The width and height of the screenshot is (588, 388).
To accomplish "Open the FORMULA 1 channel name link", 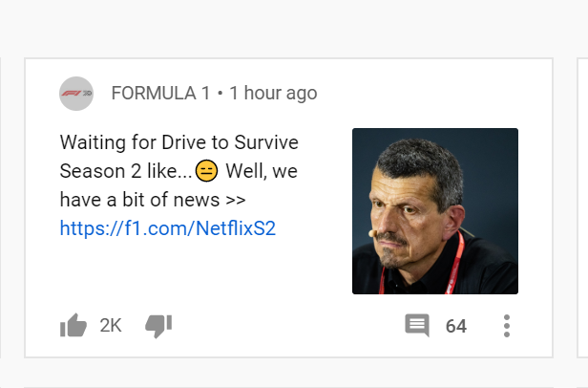I will (x=160, y=94).
